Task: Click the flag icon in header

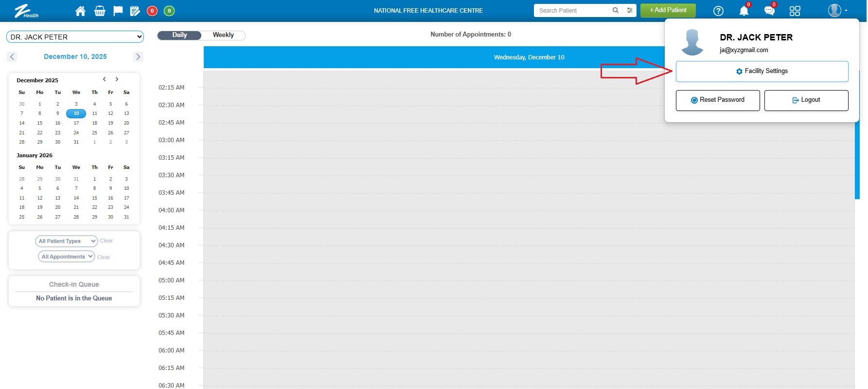Action: coord(118,11)
